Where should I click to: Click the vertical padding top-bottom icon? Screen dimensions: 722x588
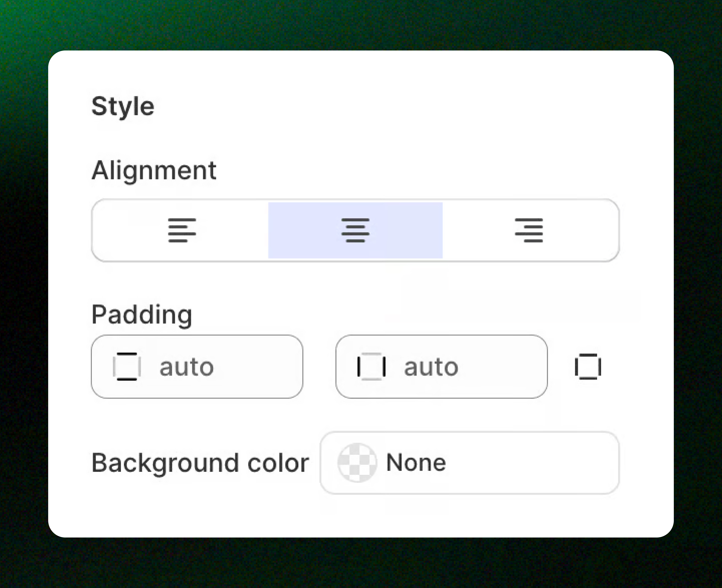[127, 367]
